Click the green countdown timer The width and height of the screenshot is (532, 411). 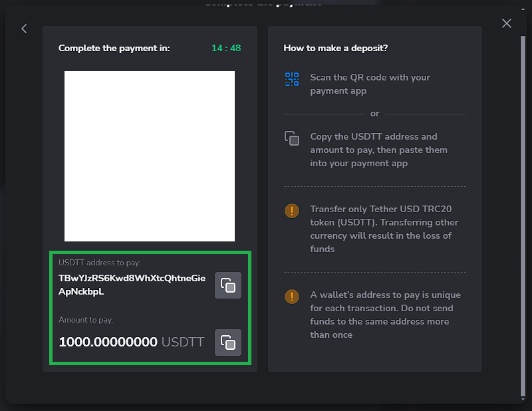coord(226,48)
